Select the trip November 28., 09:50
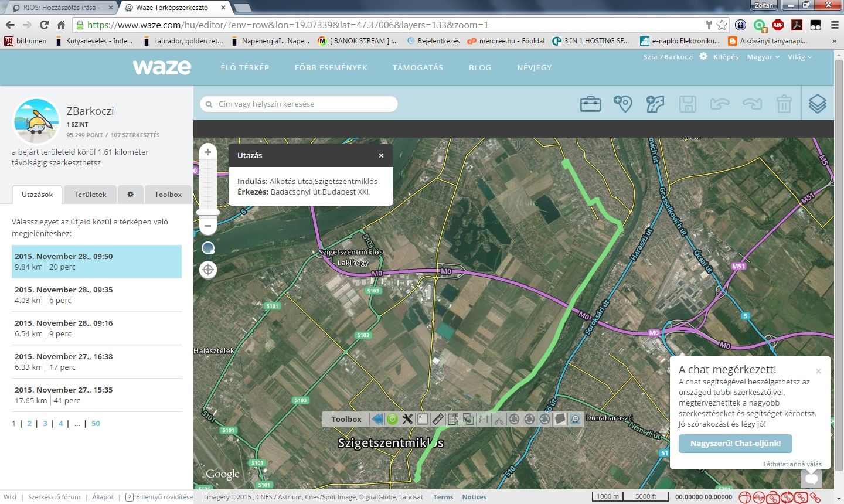Image resolution: width=844 pixels, height=504 pixels. coord(97,261)
